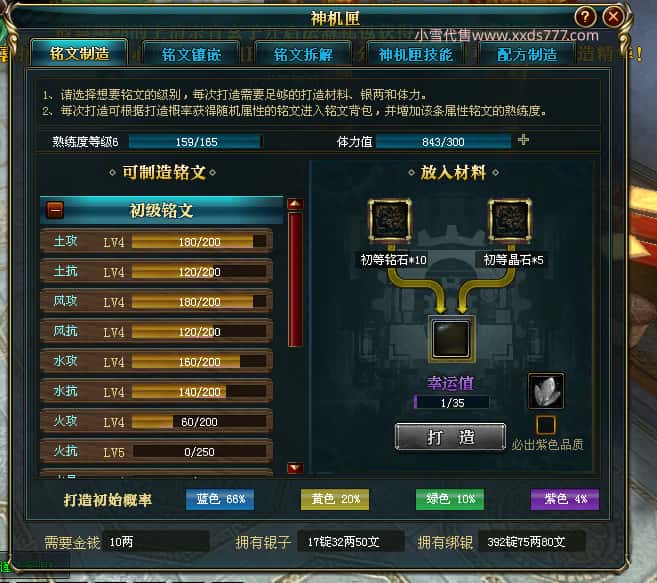The image size is (657, 583).
Task: Open the 铭文拆解 tab
Action: tap(303, 54)
